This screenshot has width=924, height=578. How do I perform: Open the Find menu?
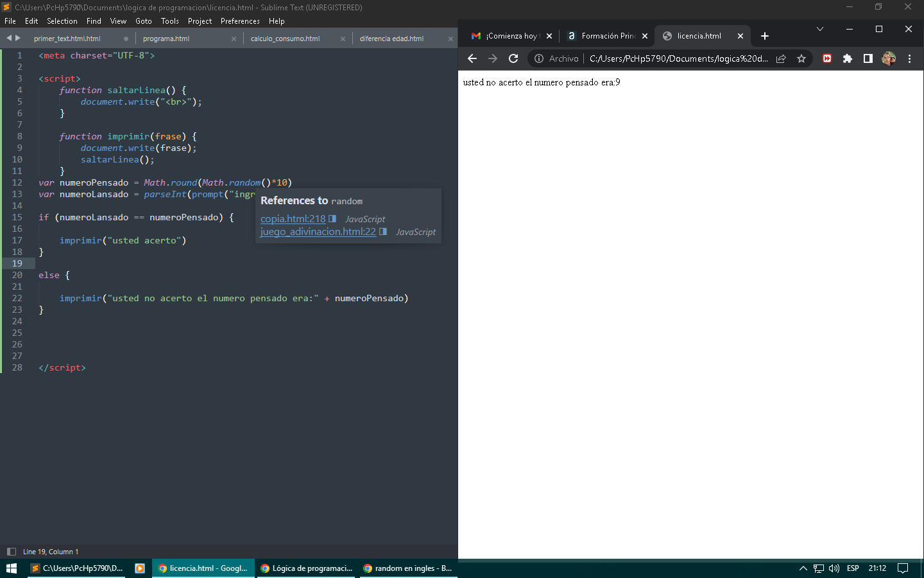[94, 21]
